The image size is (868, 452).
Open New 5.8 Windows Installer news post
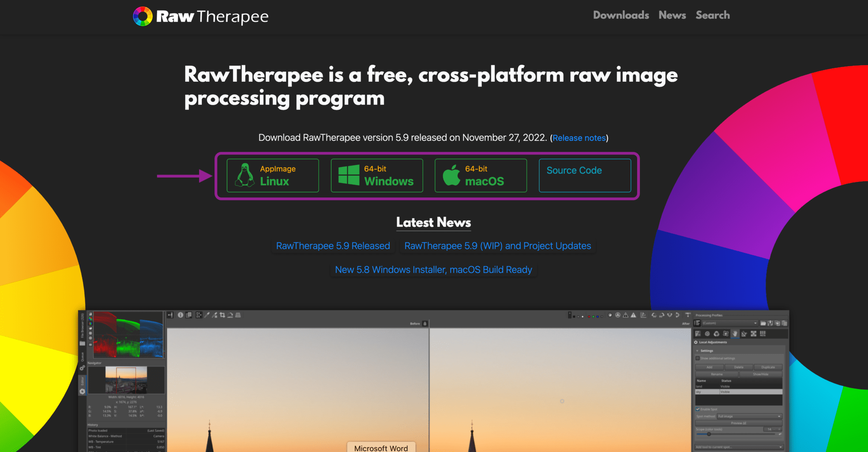(434, 270)
